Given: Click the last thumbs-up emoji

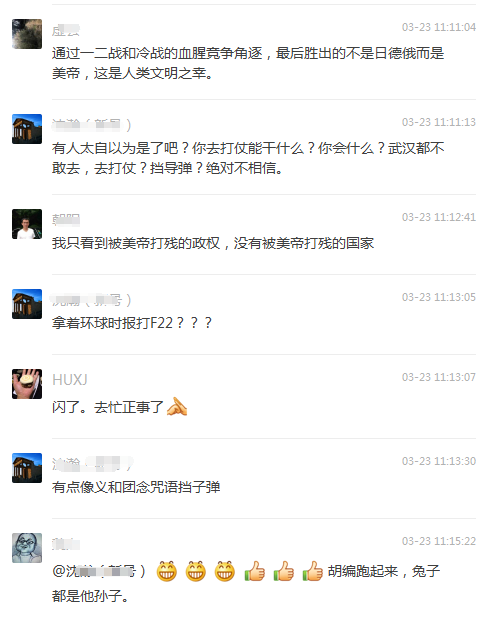Looking at the screenshot, I should (x=313, y=571).
